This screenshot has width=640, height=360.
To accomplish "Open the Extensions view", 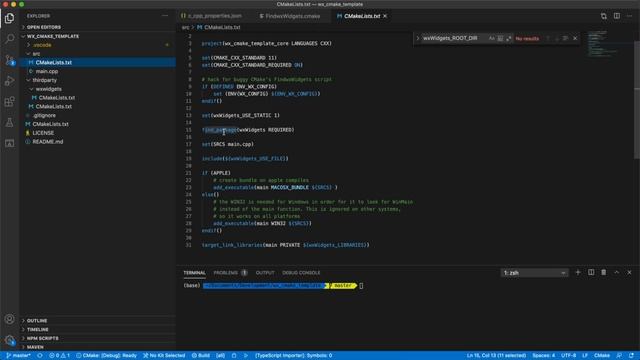I will [x=9, y=101].
